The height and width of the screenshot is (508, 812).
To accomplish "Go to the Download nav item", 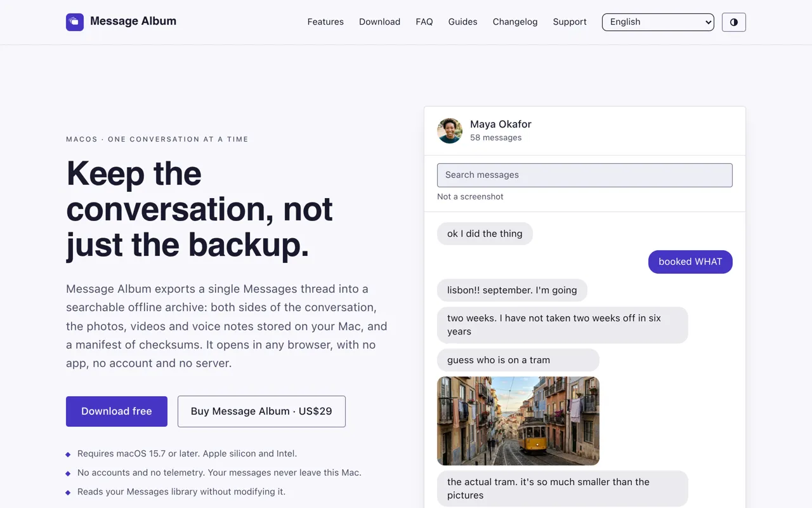I will (x=379, y=22).
